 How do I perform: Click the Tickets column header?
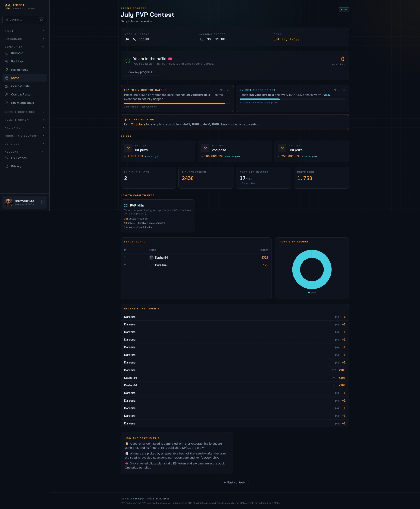(263, 250)
